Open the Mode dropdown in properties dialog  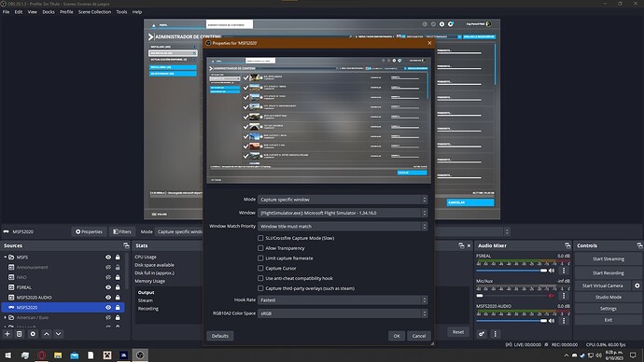(343, 200)
